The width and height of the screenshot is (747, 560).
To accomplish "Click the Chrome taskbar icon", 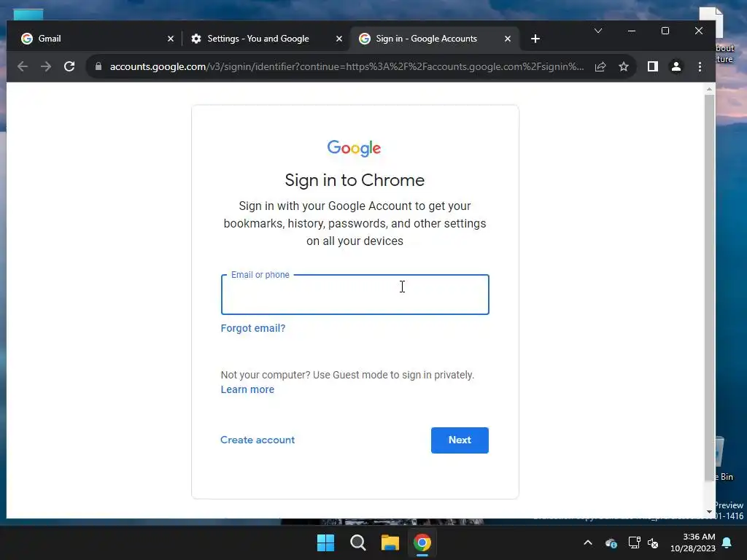I will coord(422,542).
